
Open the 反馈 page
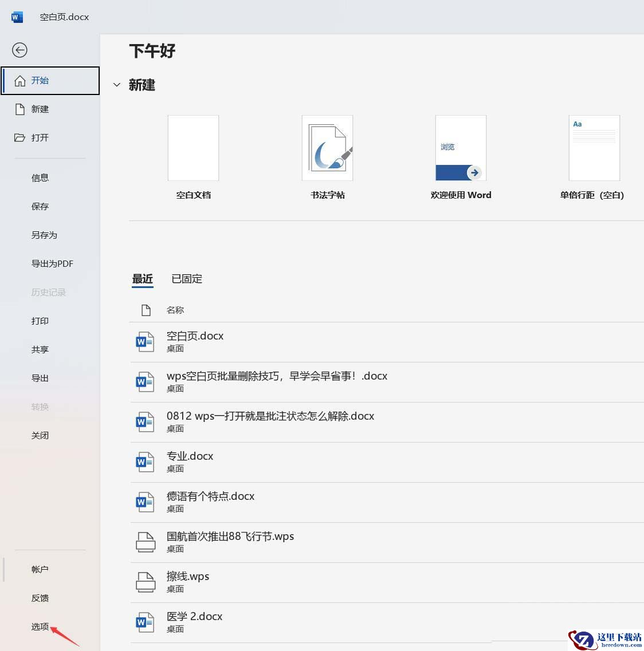[40, 598]
